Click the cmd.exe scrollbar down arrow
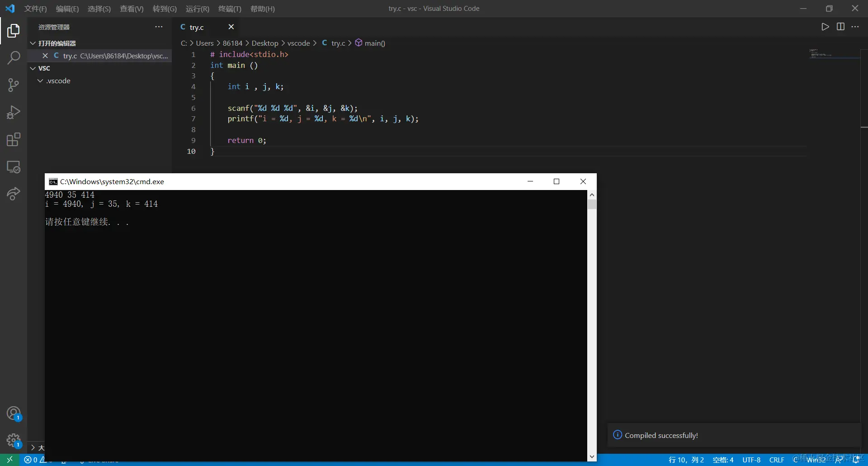Screen dimensions: 868x466 coord(592,457)
